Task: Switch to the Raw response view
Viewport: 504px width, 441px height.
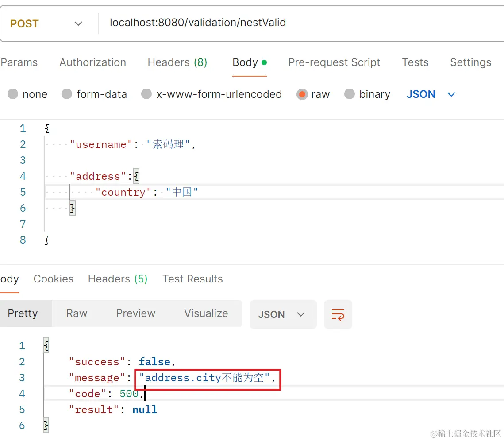Action: tap(77, 313)
